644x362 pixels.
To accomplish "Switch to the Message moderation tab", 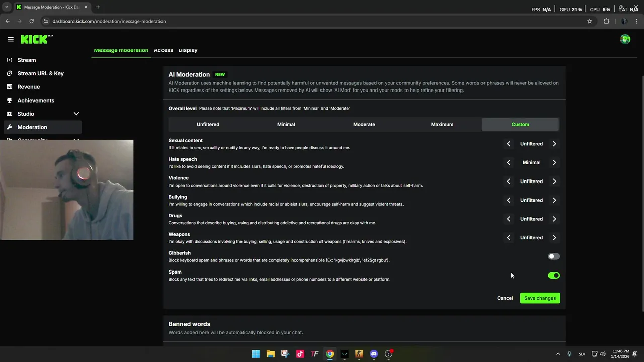I will [x=121, y=50].
